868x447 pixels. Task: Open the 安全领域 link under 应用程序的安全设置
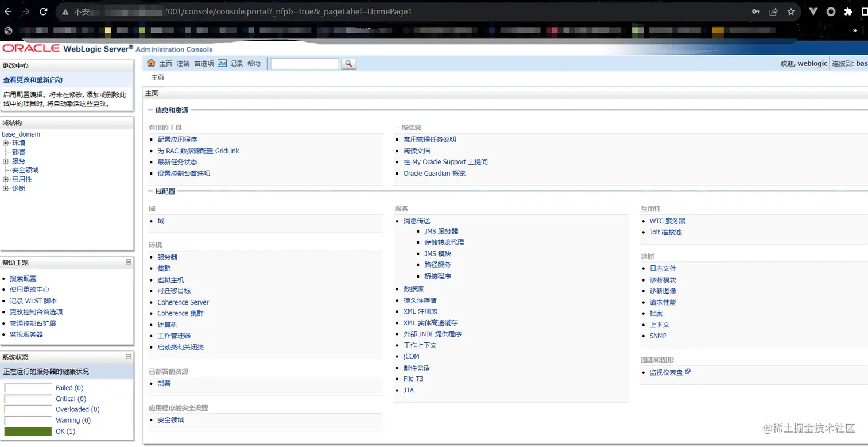pyautogui.click(x=170, y=420)
